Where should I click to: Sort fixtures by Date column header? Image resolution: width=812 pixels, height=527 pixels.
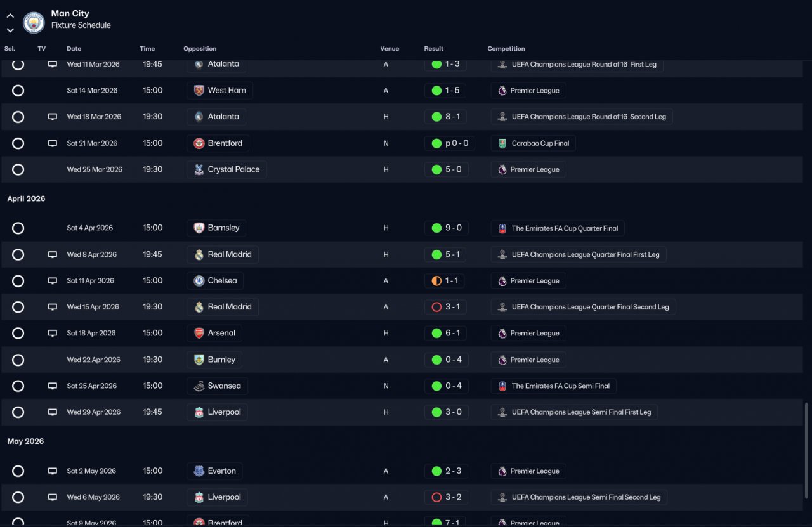click(x=74, y=49)
